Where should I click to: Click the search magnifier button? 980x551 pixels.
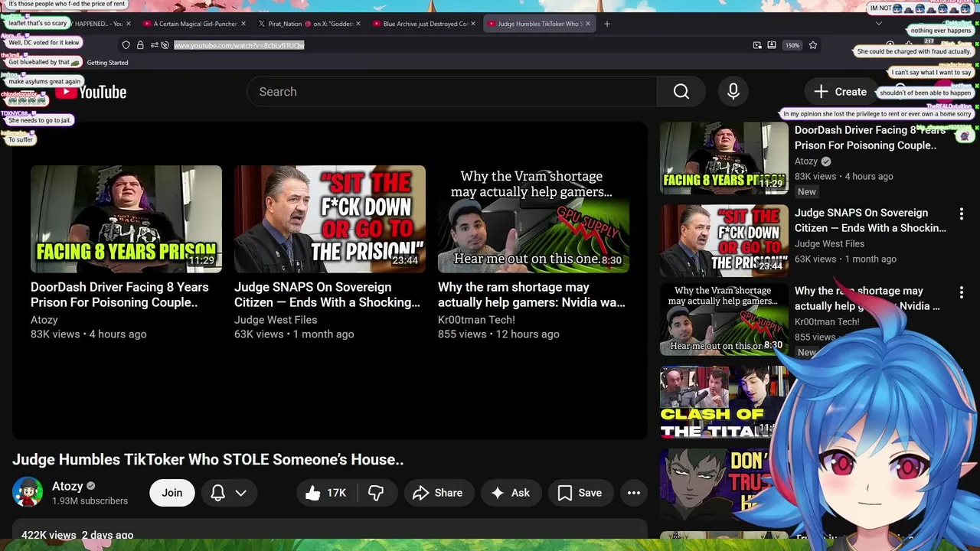pos(681,92)
